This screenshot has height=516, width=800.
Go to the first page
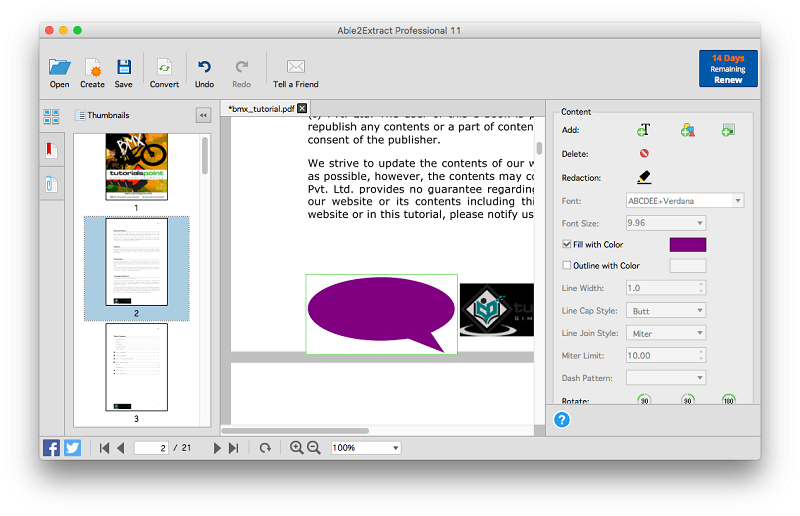click(104, 448)
